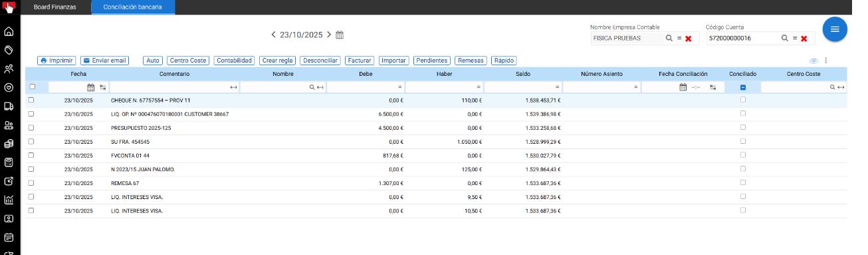This screenshot has width=868, height=255.
Task: Sort by Fecha column header
Action: tap(78, 74)
